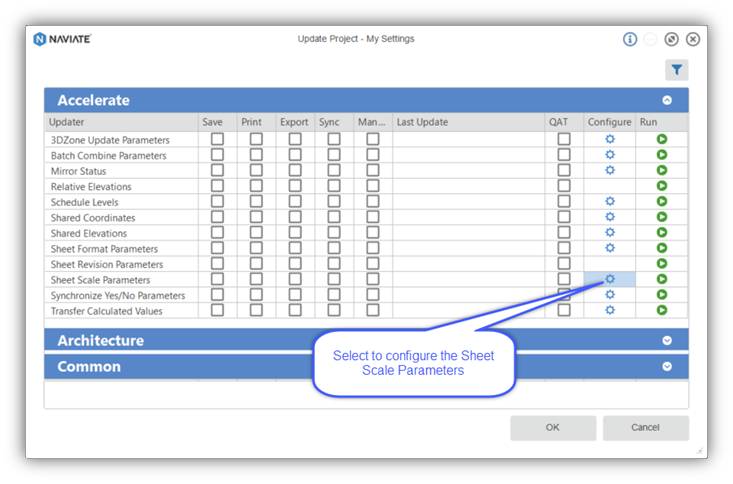Collapse the Accelerate section
The height and width of the screenshot is (484, 733).
[667, 100]
